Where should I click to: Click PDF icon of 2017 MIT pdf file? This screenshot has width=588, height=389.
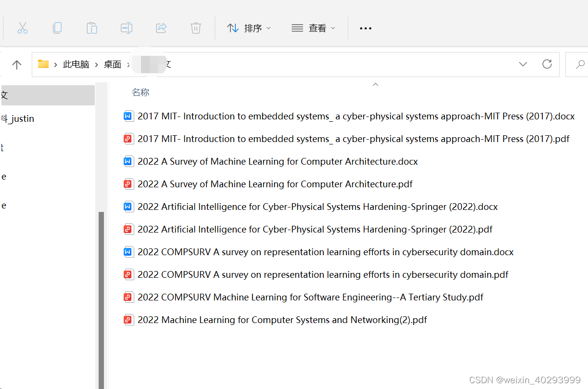(x=128, y=139)
